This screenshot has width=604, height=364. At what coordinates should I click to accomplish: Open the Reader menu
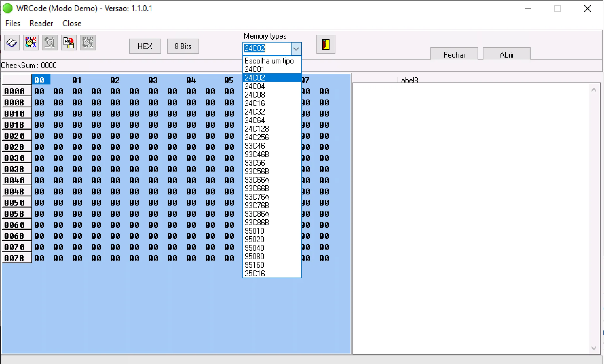coord(41,24)
